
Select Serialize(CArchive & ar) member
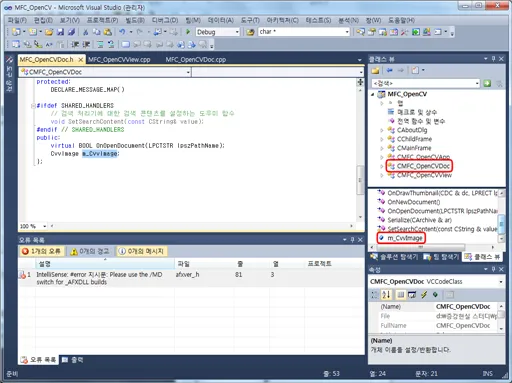(x=420, y=220)
